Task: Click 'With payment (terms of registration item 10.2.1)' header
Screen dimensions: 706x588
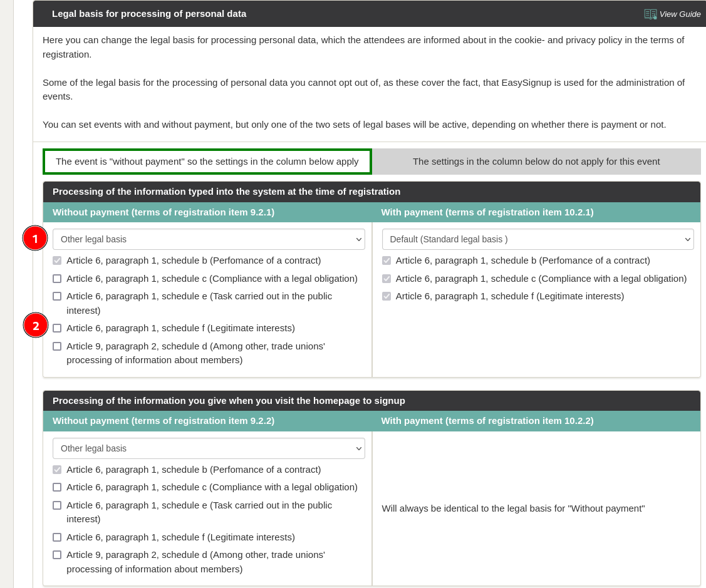Action: coord(487,212)
